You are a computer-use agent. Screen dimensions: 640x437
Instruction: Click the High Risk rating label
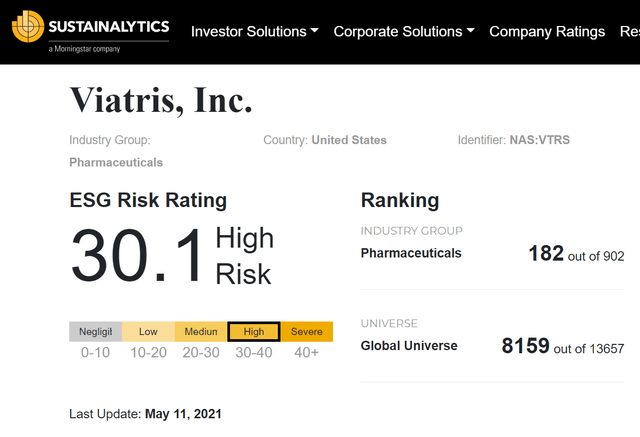coord(244,256)
